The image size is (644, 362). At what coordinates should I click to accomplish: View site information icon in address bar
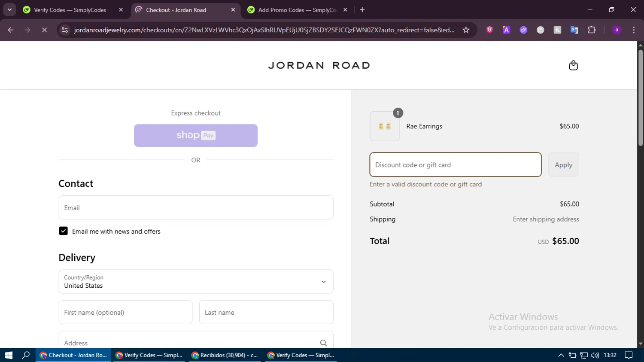(65, 30)
